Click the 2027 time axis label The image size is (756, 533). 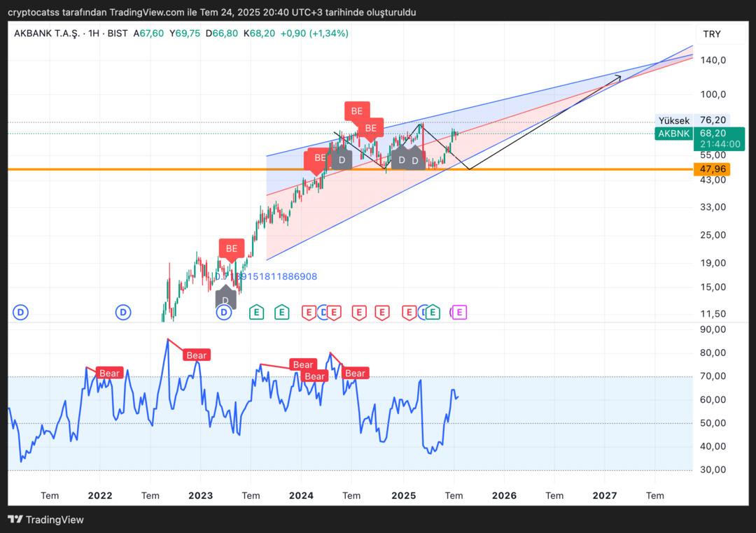pos(605,495)
